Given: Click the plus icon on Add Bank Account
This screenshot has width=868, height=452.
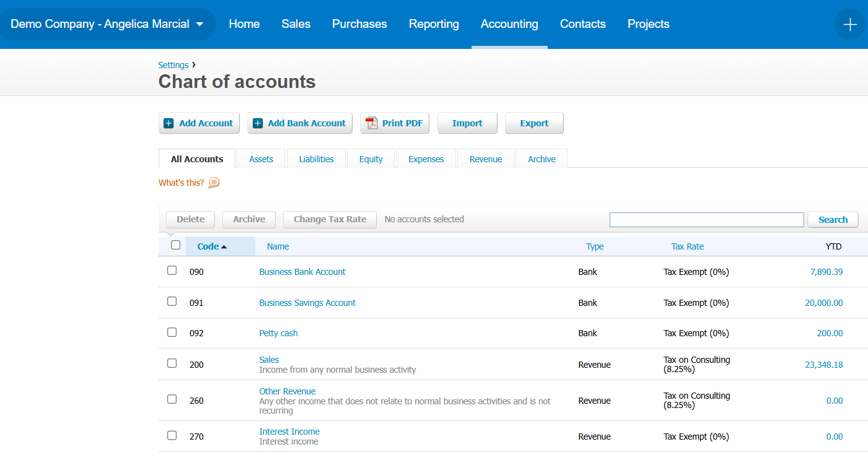Looking at the screenshot, I should pos(258,123).
